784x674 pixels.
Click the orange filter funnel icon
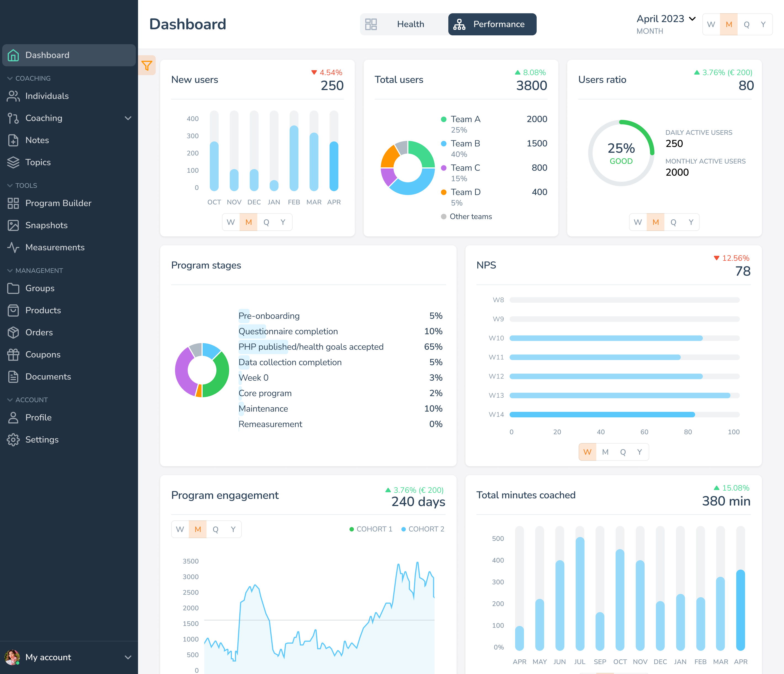coord(146,65)
